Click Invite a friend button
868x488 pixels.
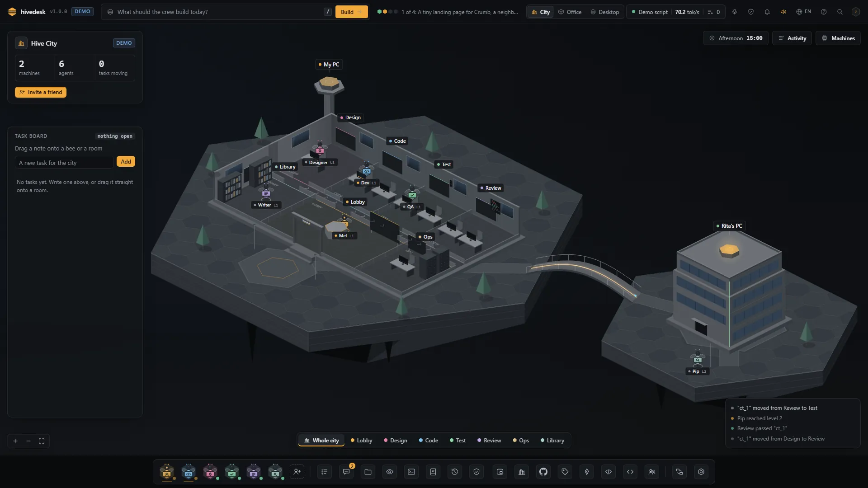(x=41, y=92)
